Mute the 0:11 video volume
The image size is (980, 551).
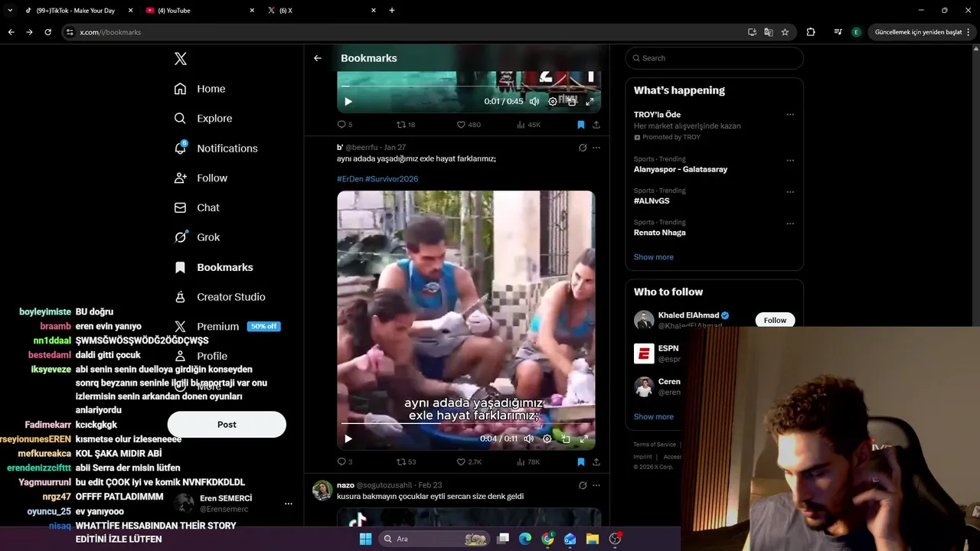528,439
